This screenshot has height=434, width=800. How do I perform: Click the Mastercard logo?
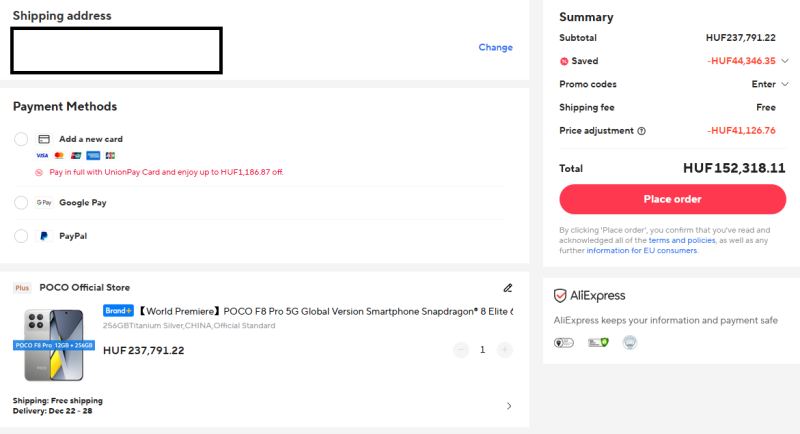[x=59, y=156]
